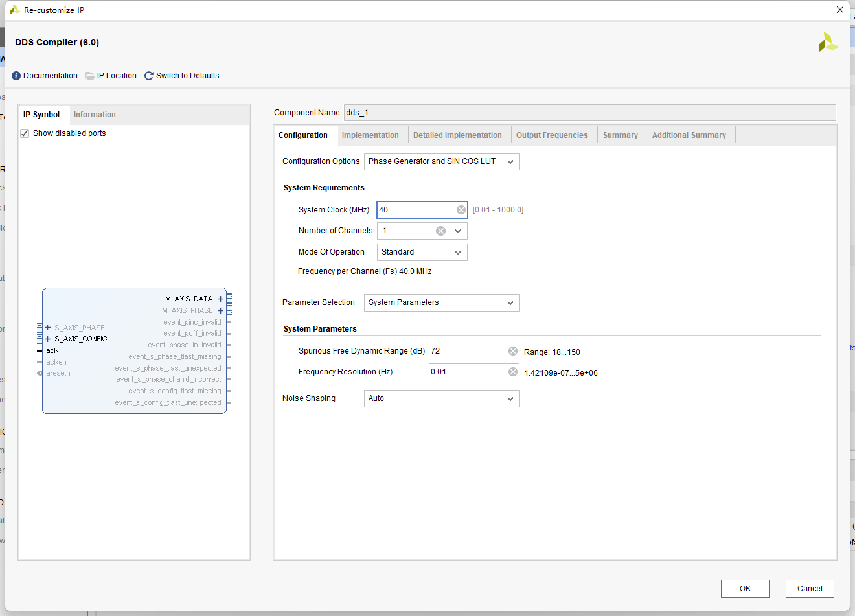The height and width of the screenshot is (616, 855).
Task: Click the event_phase_in_invalid port label
Action: (185, 345)
